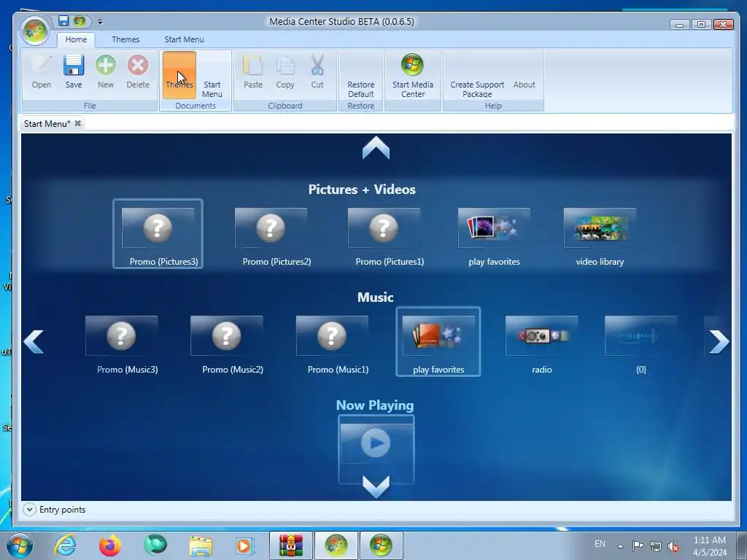Open Firefox from the taskbar

point(109,545)
